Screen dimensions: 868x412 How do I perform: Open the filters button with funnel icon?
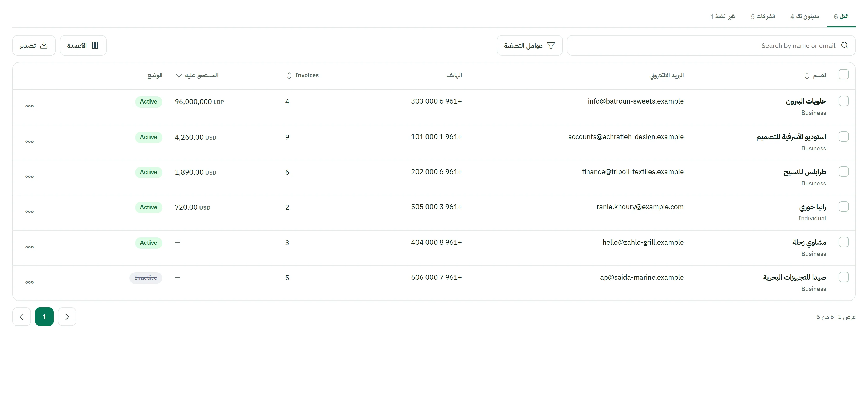[529, 45]
